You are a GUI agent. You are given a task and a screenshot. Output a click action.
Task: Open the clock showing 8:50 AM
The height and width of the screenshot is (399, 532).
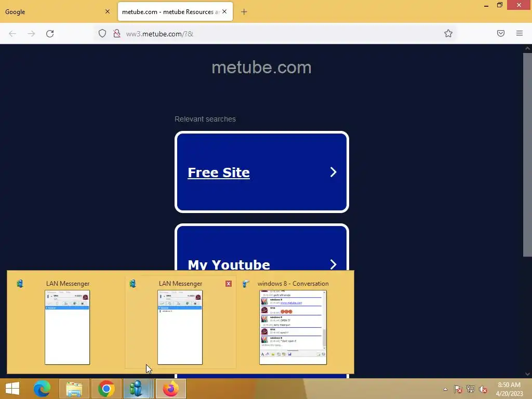tap(509, 389)
